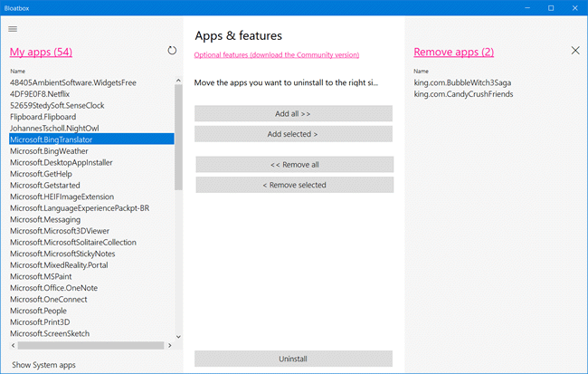The height and width of the screenshot is (374, 588).
Task: Click the up arrow of the apps list scrollbar
Action: pyautogui.click(x=178, y=81)
